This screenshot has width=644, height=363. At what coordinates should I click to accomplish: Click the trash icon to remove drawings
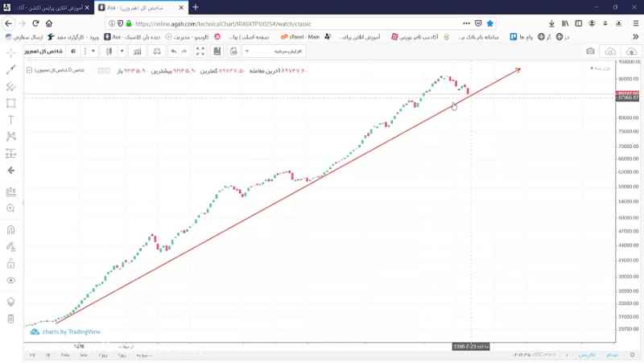[11, 319]
